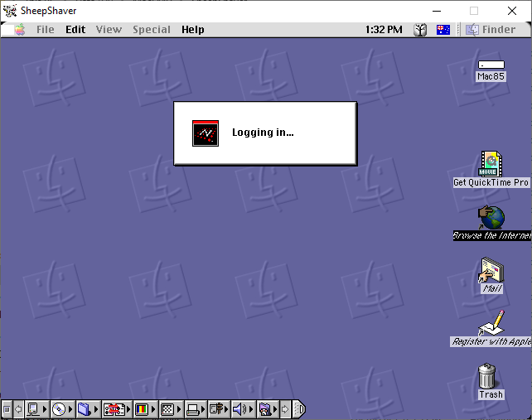Open the Finder application menu
Image resolution: width=532 pixels, height=420 pixels.
tap(491, 30)
